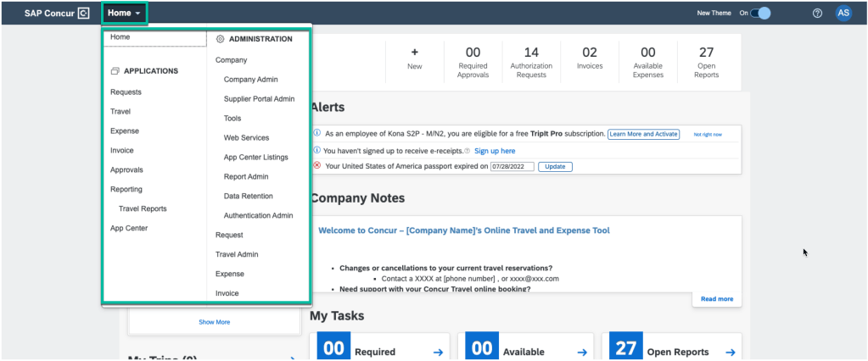
Task: Click the Sign up here link
Action: (x=494, y=150)
